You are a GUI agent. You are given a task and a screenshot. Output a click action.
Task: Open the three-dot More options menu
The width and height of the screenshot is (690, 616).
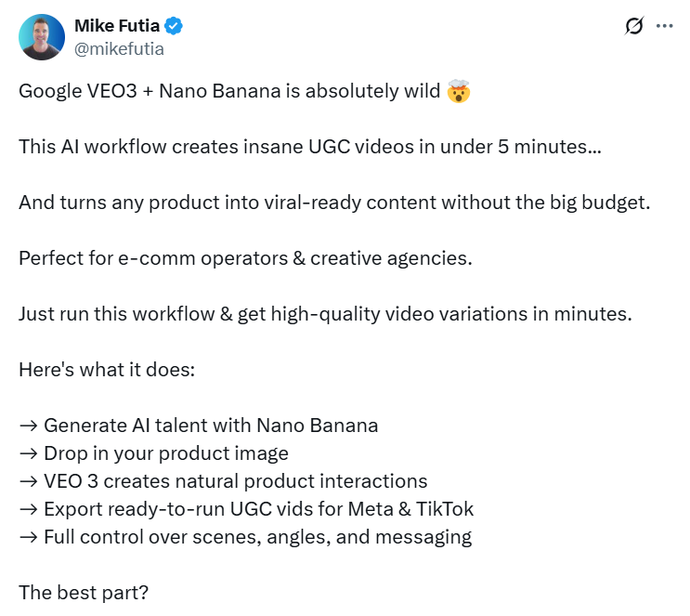pos(664,27)
